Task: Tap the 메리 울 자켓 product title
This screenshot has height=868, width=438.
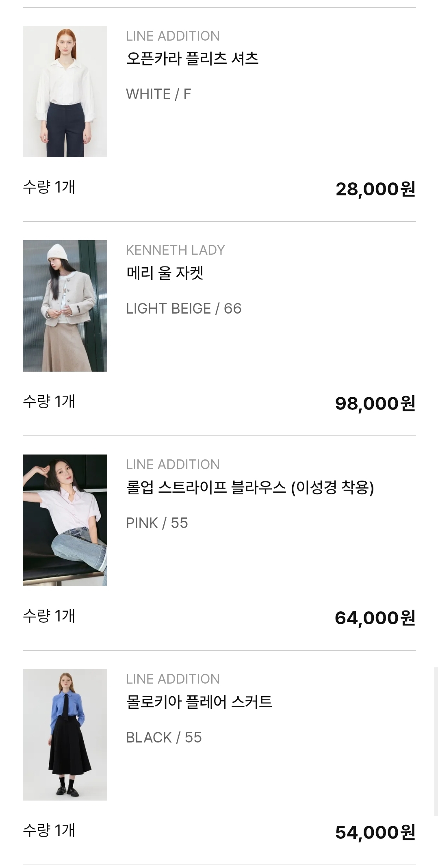Action: click(x=165, y=273)
